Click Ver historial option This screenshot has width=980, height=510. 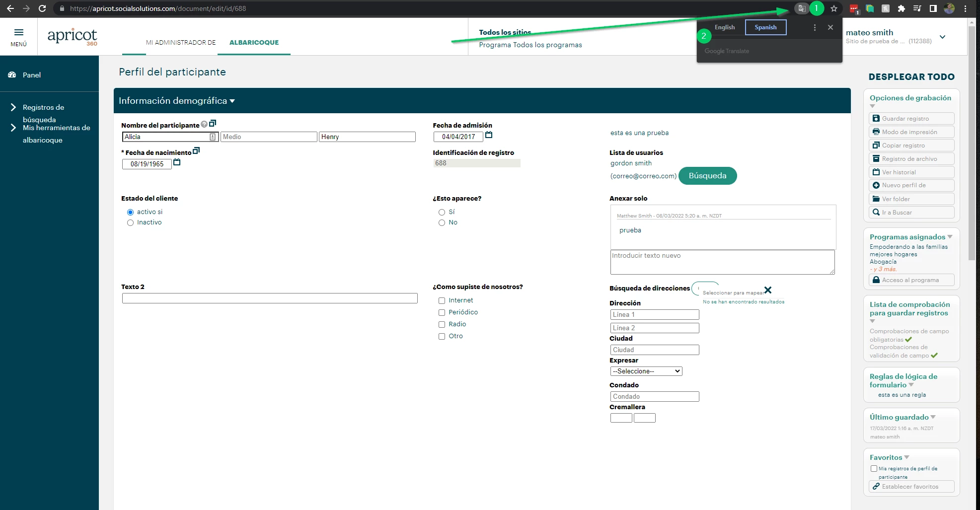point(911,172)
